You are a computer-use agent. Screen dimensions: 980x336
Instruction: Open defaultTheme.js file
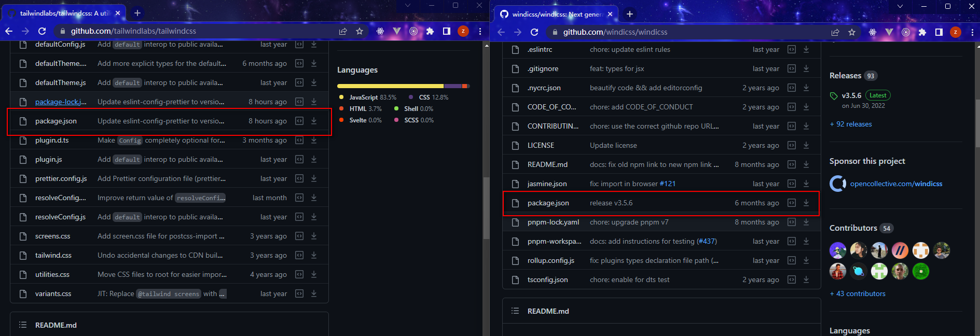[60, 82]
